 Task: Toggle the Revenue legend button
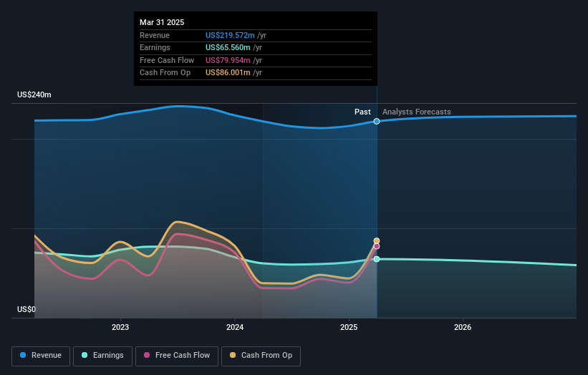pos(41,356)
